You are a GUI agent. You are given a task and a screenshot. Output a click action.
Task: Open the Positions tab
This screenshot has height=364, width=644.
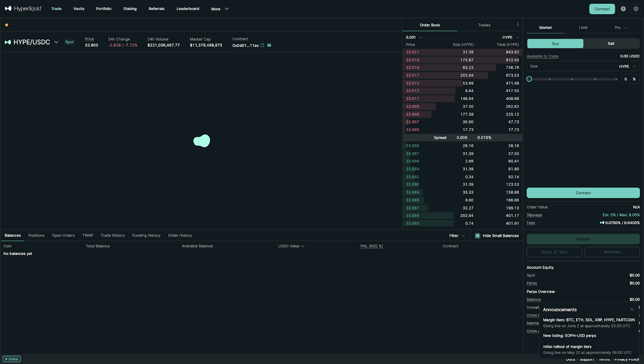[x=36, y=235]
